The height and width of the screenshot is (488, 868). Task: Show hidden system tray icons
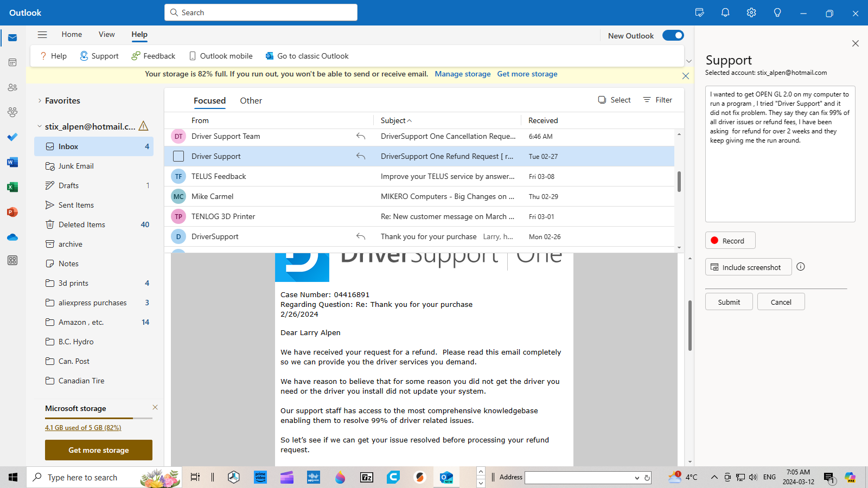point(714,477)
